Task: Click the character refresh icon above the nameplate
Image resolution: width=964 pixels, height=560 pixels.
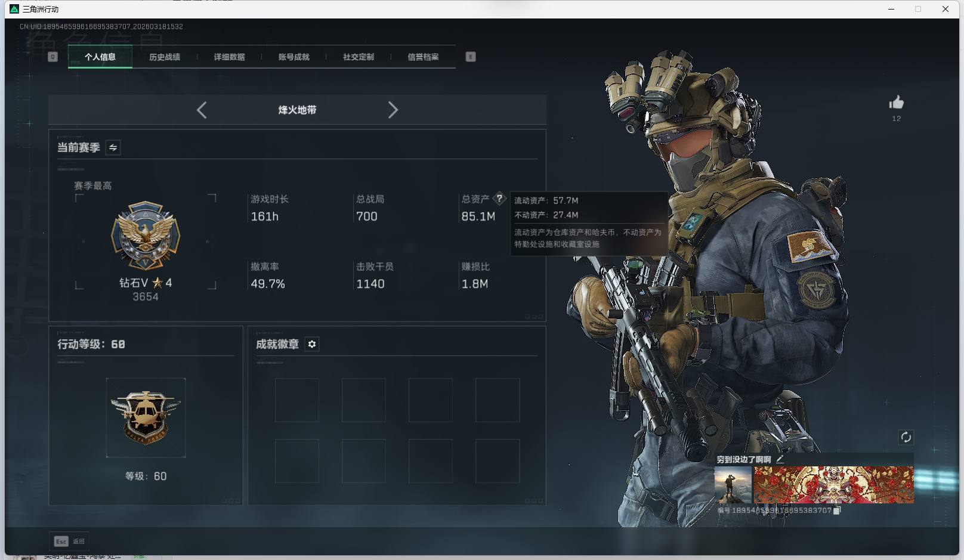Action: click(906, 437)
